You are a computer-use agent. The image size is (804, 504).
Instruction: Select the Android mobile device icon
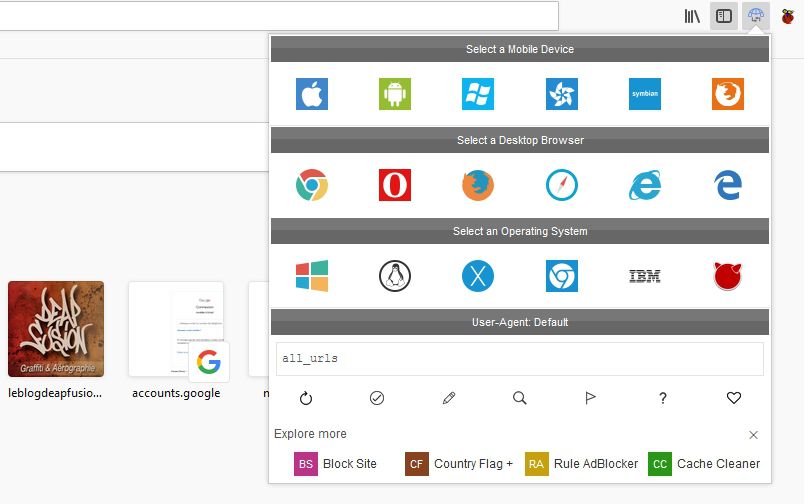(395, 94)
